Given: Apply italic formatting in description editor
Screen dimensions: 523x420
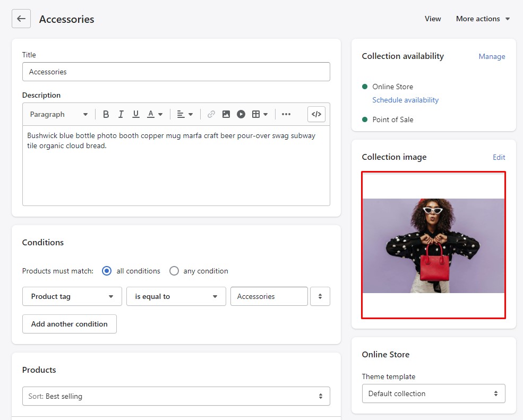Looking at the screenshot, I should [121, 114].
